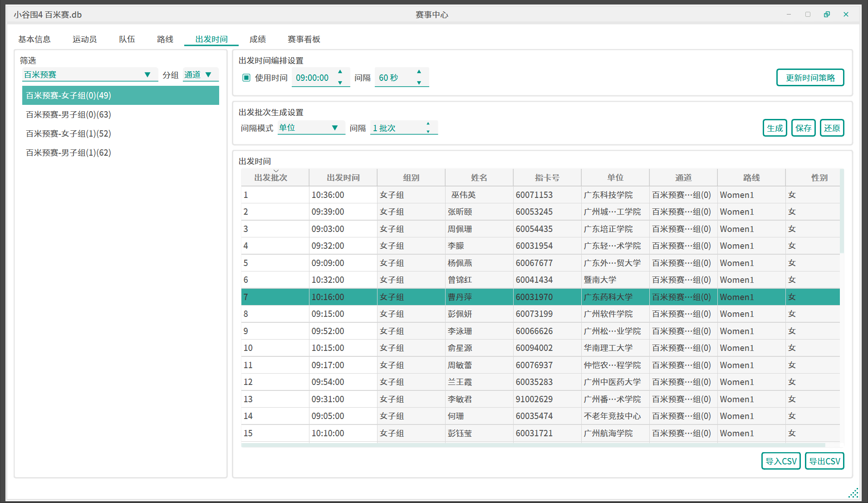Sort by the 出发批次 column header
868x503 pixels.
pyautogui.click(x=271, y=178)
